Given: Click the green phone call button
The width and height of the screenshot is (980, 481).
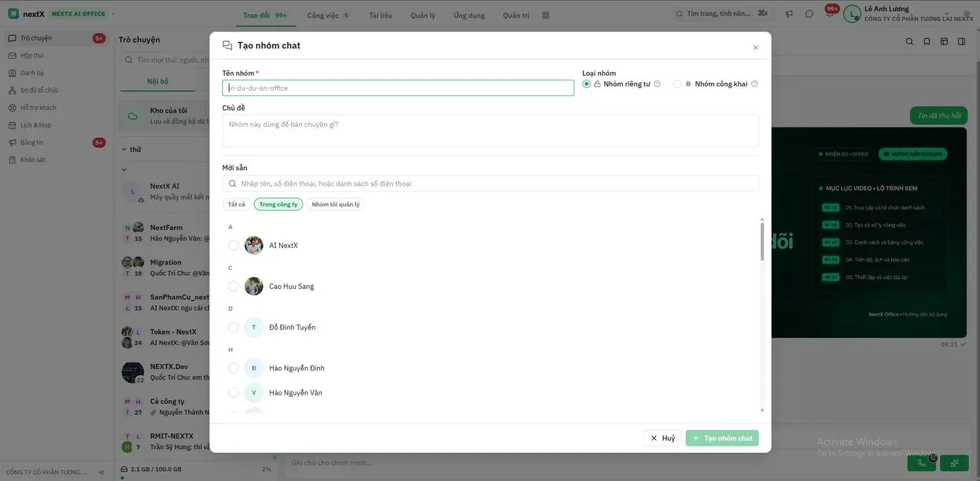Looking at the screenshot, I should (922, 463).
